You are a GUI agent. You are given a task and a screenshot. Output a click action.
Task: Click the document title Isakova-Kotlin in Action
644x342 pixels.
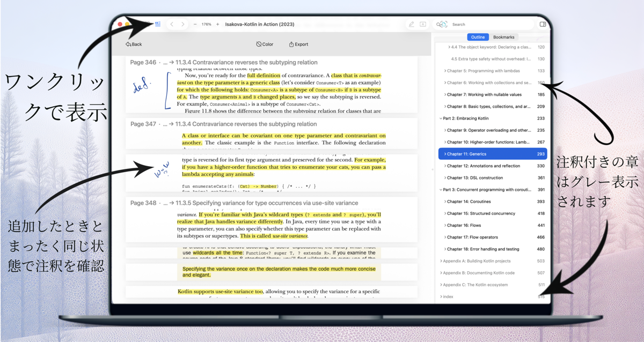click(x=260, y=24)
